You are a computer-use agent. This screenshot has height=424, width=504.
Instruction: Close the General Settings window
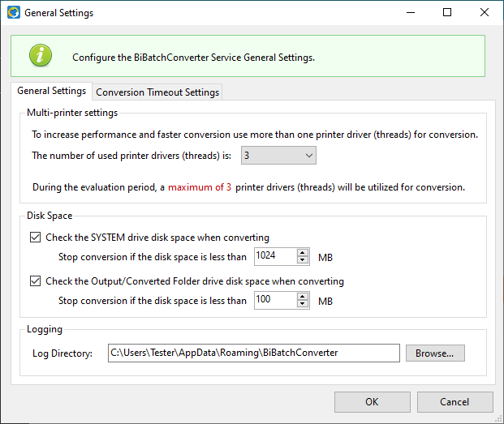[484, 12]
